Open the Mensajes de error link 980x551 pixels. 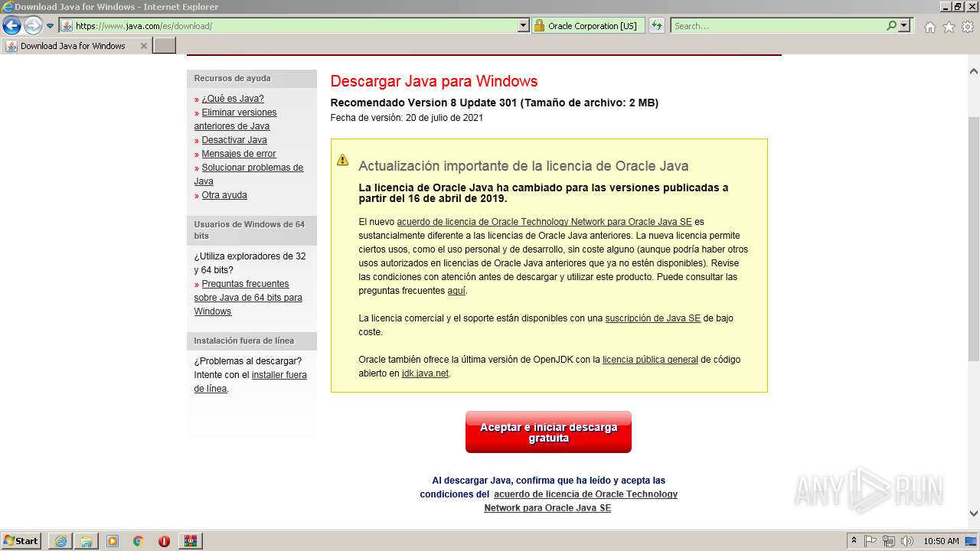239,154
